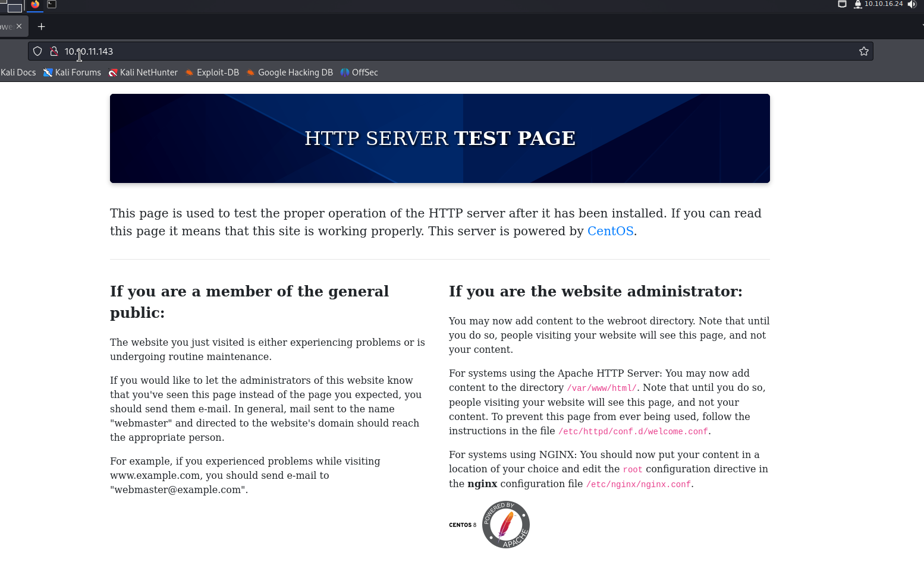Bookmark this page with the star icon
924x562 pixels.
point(863,52)
